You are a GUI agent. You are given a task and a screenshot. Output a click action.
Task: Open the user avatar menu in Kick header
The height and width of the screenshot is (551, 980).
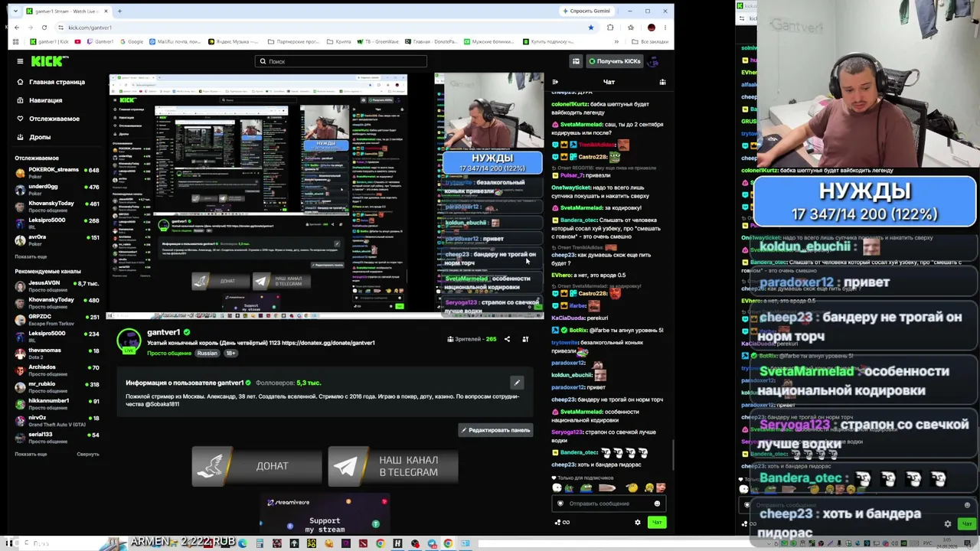pyautogui.click(x=653, y=61)
